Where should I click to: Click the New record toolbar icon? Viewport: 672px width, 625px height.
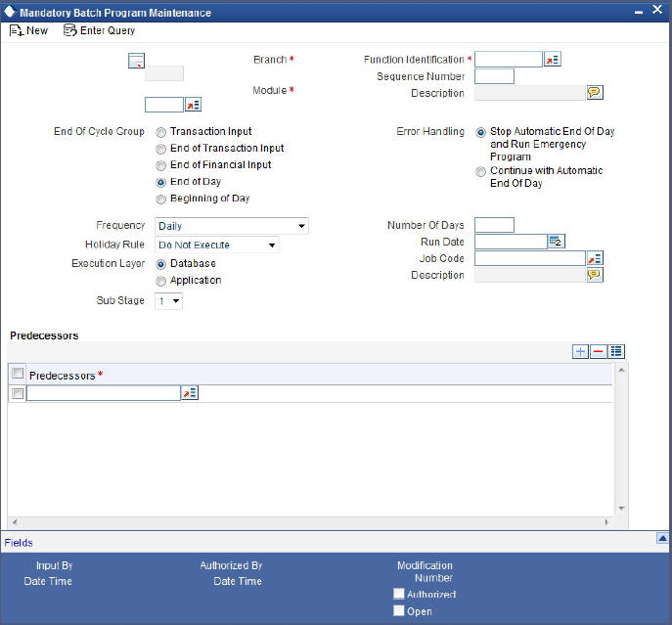coord(17,31)
